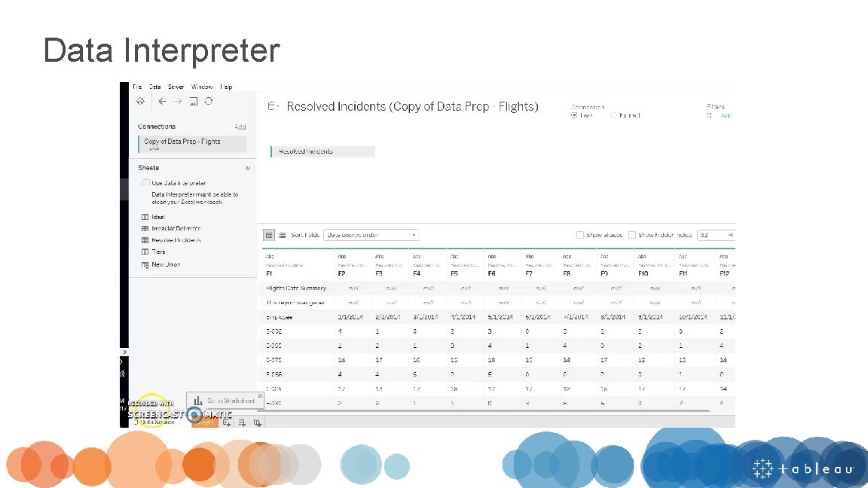Select the New Union item

point(166,264)
